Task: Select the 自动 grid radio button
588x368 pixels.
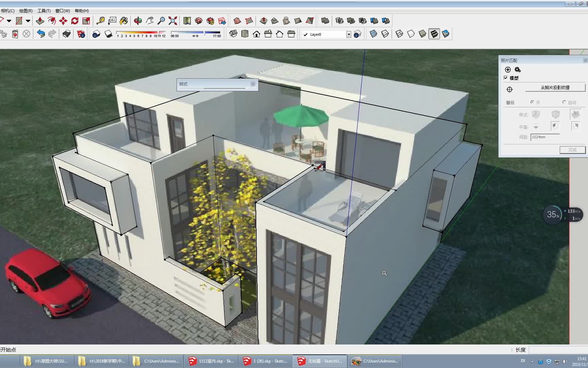Action: (564, 102)
